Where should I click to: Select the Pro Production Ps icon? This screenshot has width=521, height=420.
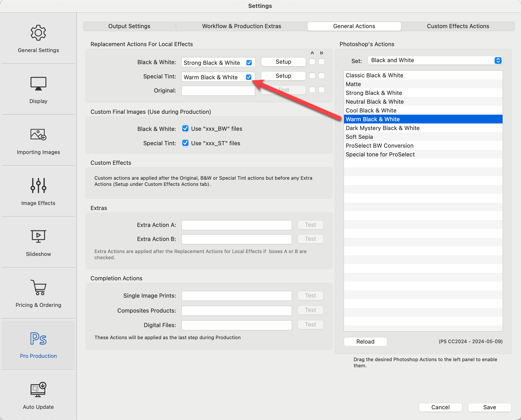click(38, 339)
